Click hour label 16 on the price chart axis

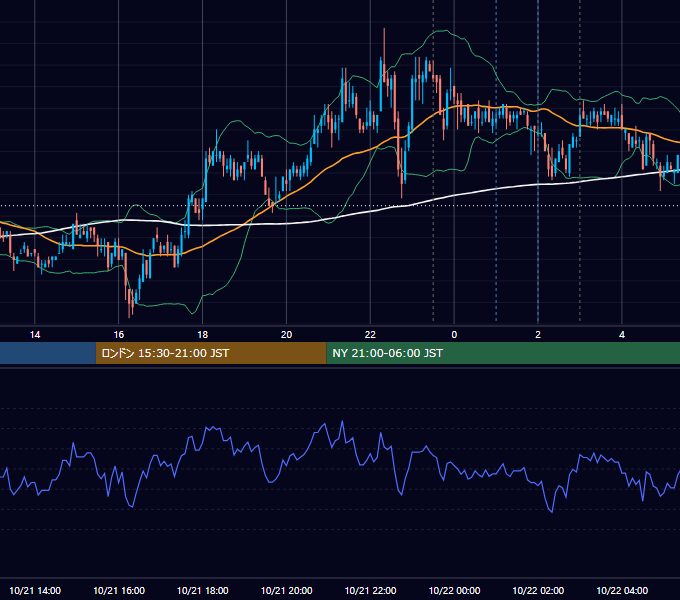point(119,335)
